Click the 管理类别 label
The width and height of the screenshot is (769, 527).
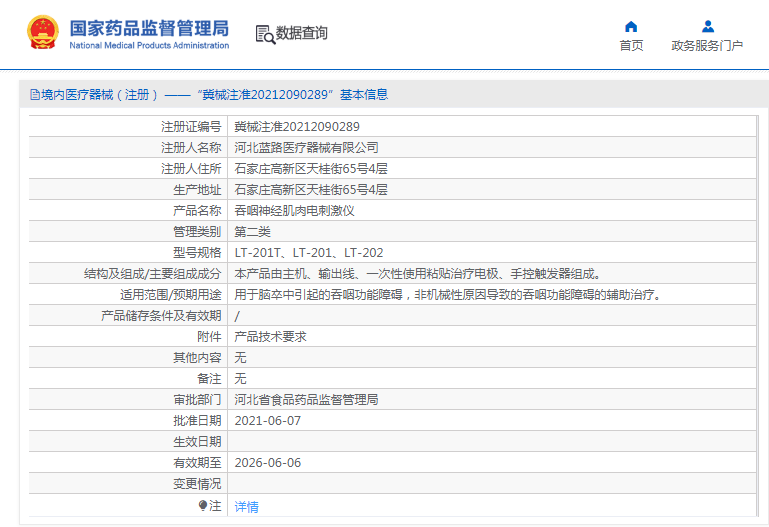(x=197, y=232)
